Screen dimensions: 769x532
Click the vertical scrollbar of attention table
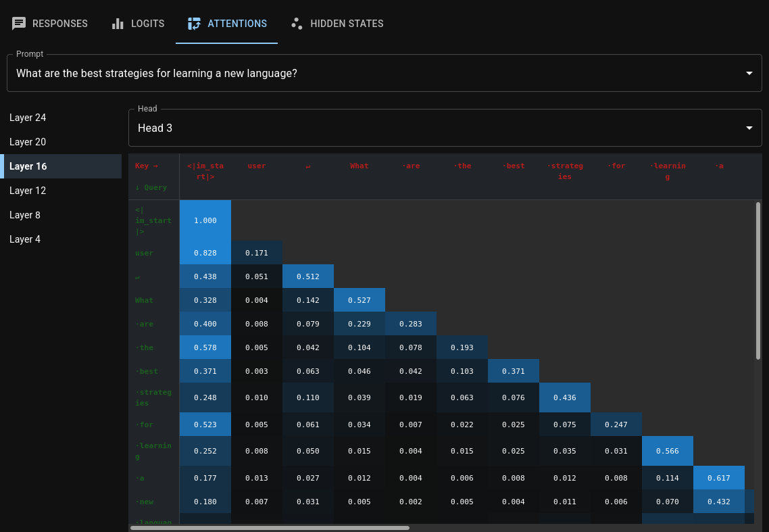click(x=758, y=281)
